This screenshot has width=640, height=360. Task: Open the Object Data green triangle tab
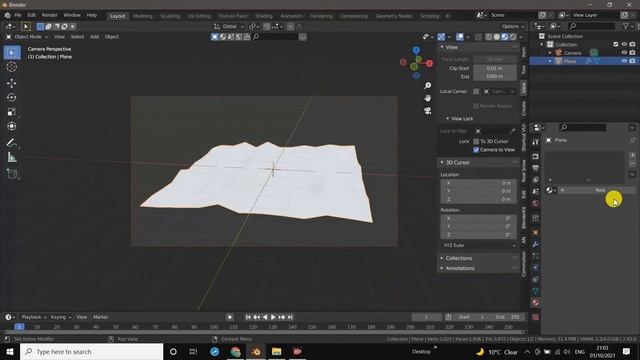point(536,291)
